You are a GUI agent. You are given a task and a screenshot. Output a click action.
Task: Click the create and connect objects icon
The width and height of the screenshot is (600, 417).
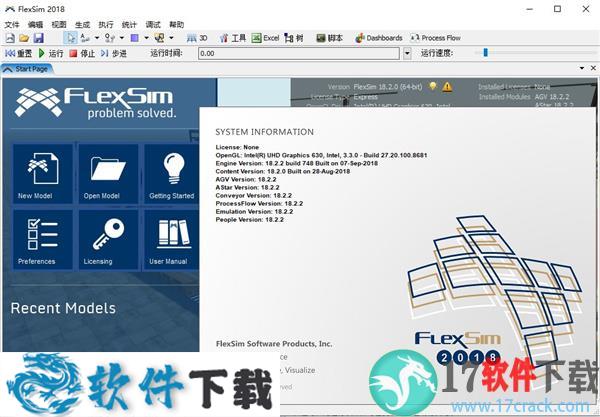[x=160, y=38]
